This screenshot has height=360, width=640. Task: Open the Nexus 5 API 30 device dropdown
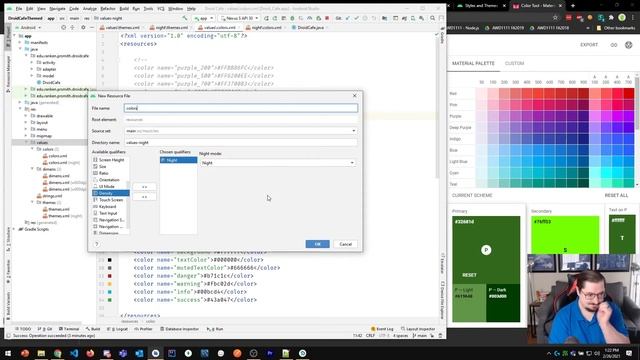(x=239, y=18)
